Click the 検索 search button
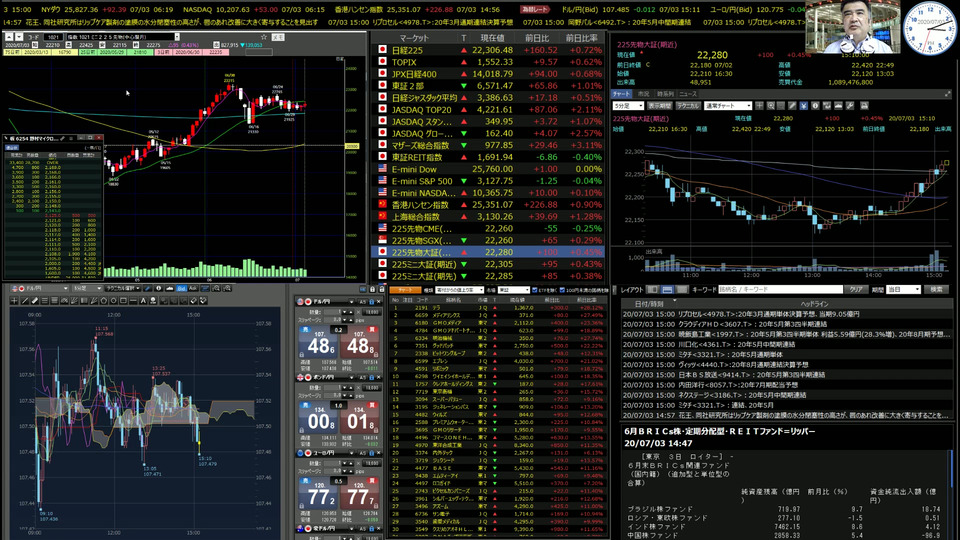The image size is (960, 540). 937,289
